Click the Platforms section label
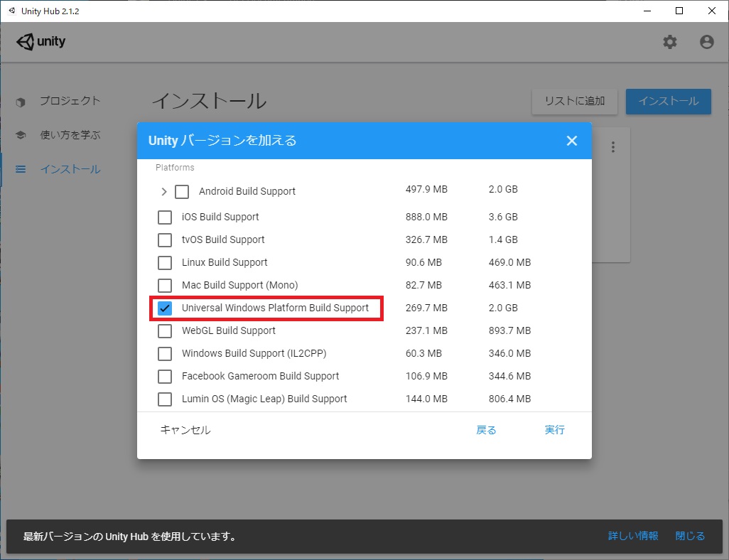 pyautogui.click(x=175, y=168)
